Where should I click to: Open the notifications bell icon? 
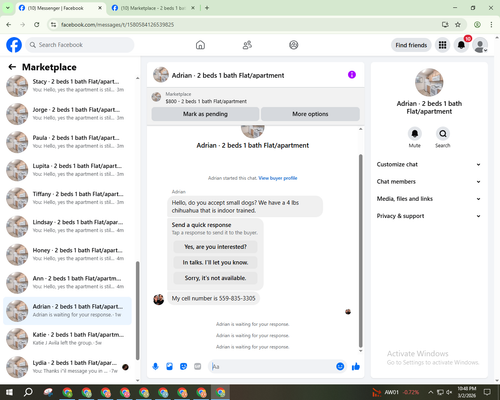pos(461,45)
